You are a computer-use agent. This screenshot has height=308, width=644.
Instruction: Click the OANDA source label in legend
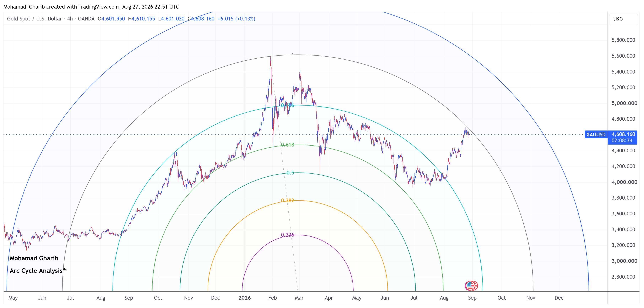pyautogui.click(x=86, y=19)
